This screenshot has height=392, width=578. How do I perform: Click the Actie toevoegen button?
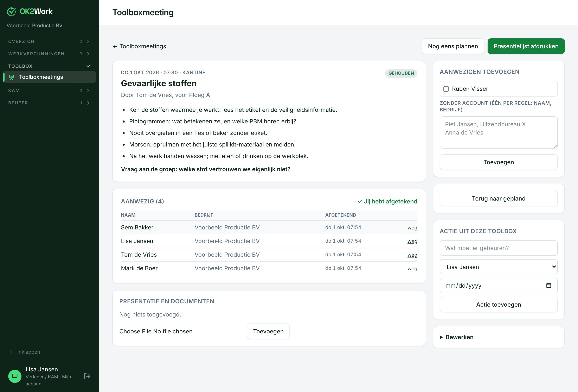pyautogui.click(x=498, y=305)
